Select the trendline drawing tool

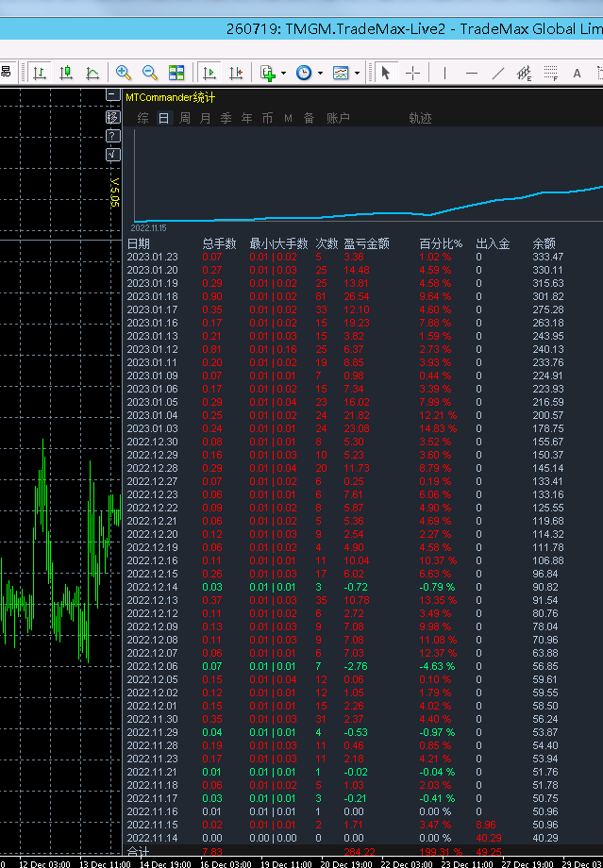coord(498,73)
